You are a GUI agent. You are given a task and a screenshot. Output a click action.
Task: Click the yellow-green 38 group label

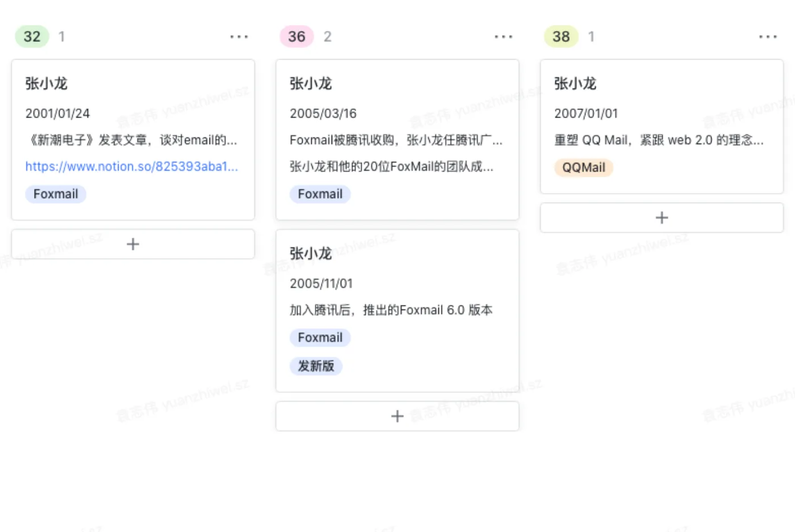pos(561,37)
